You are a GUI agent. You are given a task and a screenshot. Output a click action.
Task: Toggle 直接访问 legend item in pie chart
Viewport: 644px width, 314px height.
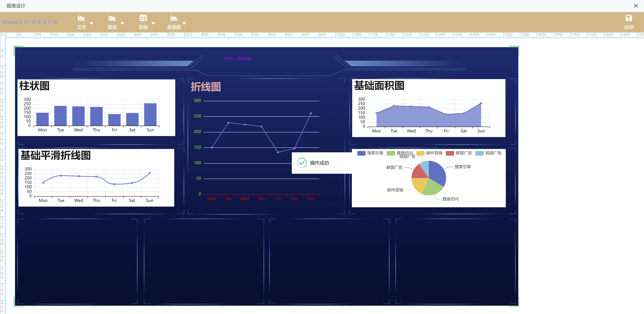399,153
